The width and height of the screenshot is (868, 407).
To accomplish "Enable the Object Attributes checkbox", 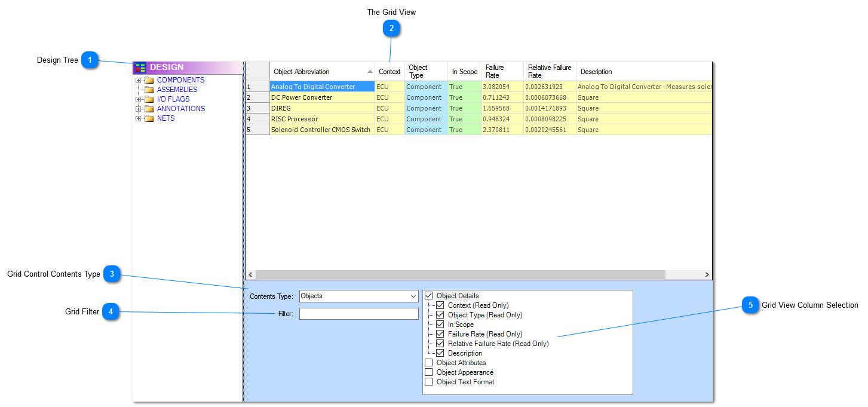I will pyautogui.click(x=428, y=363).
